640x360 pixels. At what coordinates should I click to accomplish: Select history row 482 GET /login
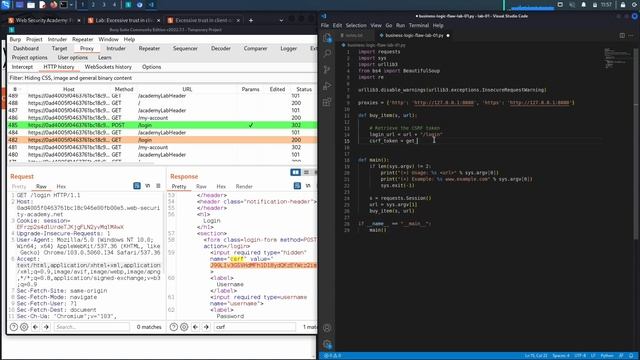[x=162, y=140]
